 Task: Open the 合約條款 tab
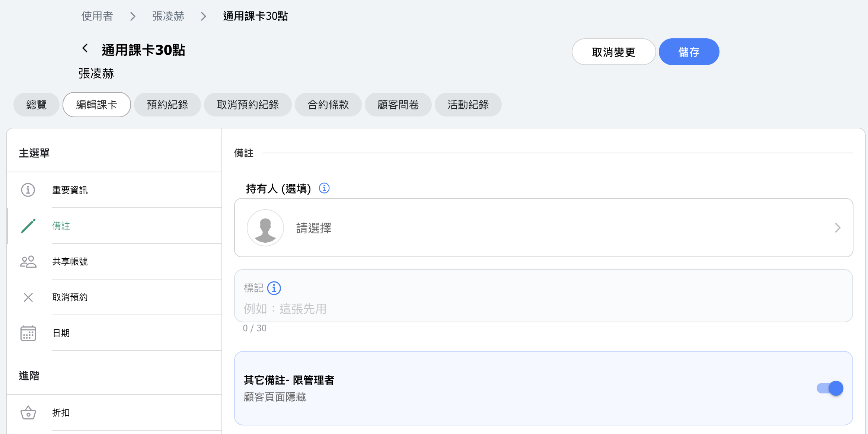328,105
